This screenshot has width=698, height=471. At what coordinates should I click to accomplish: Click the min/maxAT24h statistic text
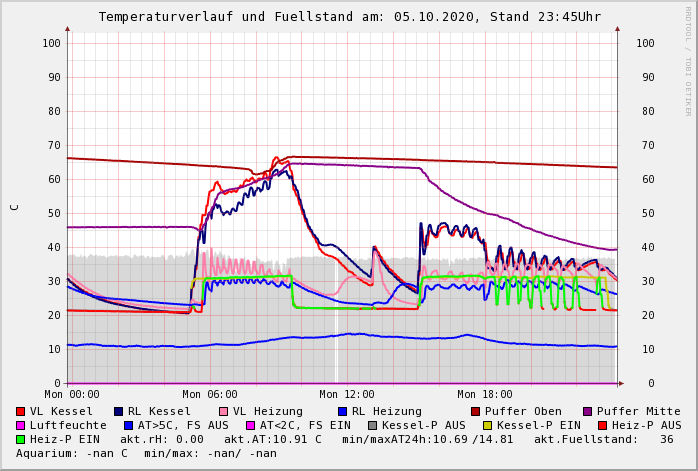(x=427, y=439)
